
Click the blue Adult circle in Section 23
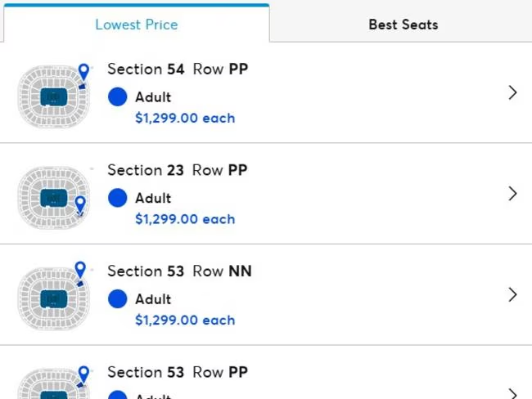click(118, 198)
